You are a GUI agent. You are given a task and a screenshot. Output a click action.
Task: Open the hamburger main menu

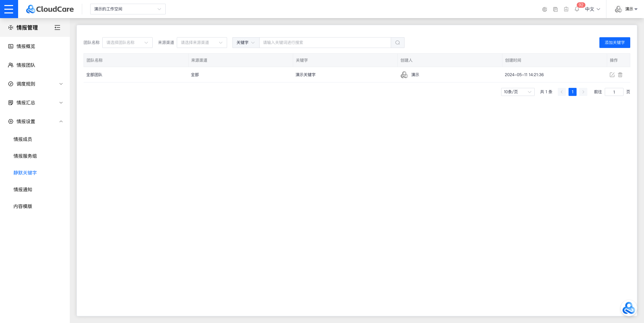(x=9, y=9)
